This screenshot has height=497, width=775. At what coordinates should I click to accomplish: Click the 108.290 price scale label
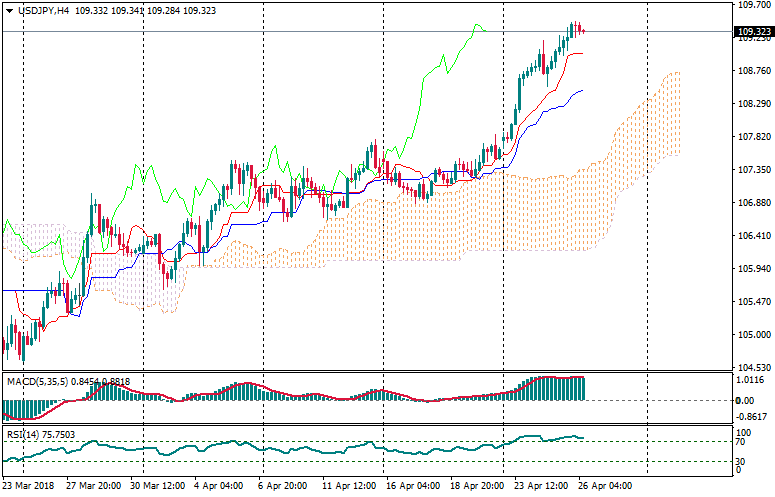752,104
